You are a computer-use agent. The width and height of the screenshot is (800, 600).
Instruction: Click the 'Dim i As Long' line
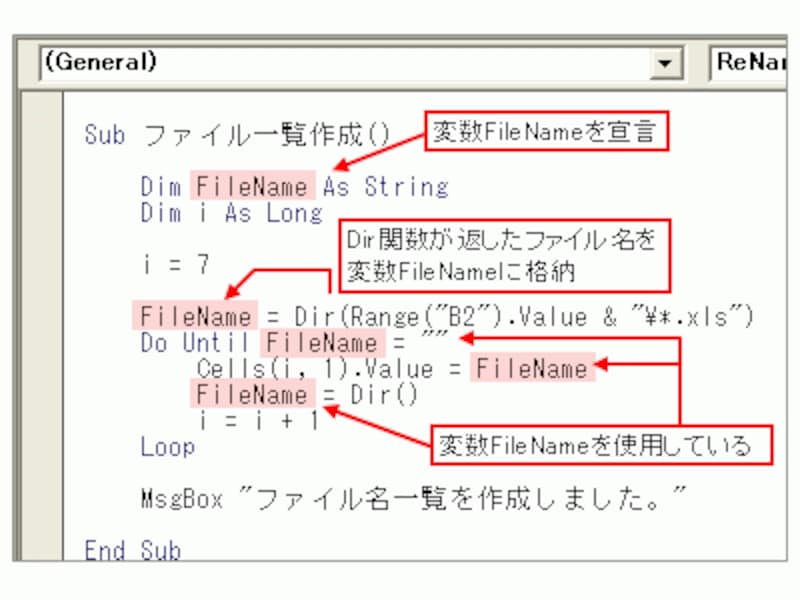[232, 213]
